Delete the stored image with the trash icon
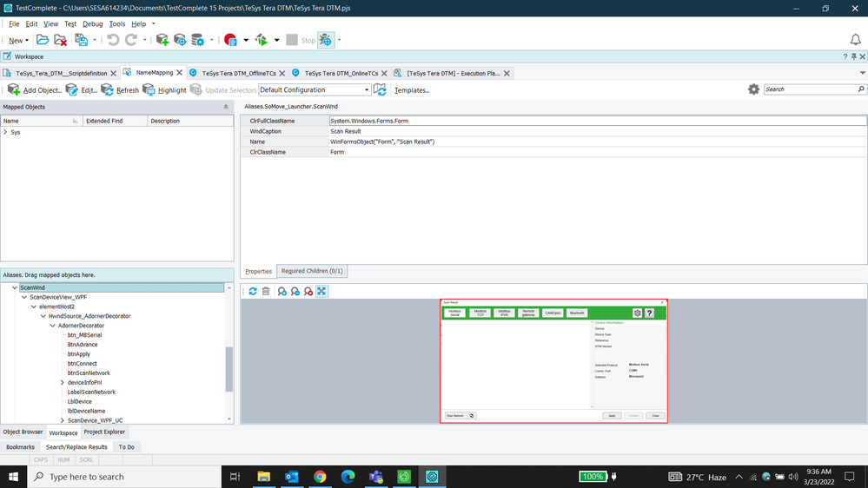Viewport: 868px width, 488px height. (x=266, y=292)
